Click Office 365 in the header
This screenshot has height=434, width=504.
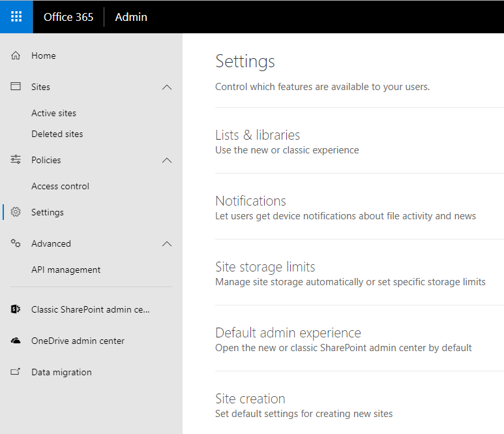coord(68,17)
